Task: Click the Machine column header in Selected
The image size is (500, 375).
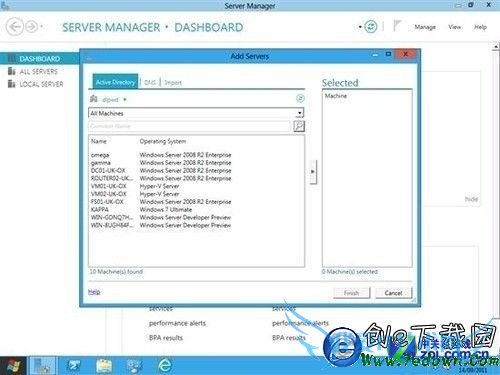Action: (x=336, y=96)
